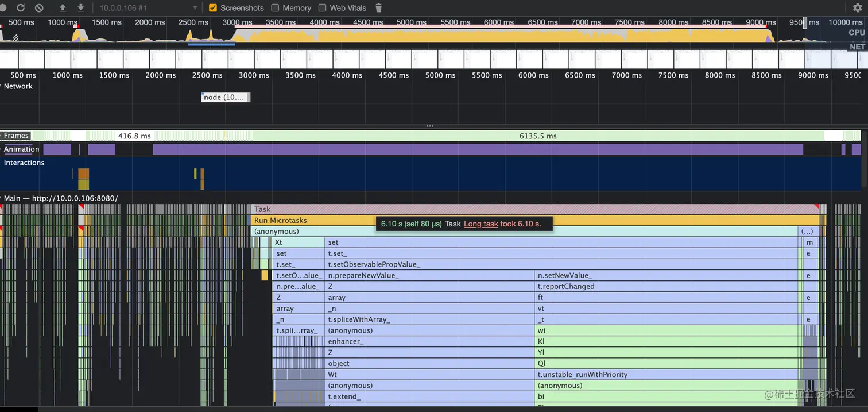868x412 pixels.
Task: Collect garbage with trash can icon
Action: coord(378,8)
